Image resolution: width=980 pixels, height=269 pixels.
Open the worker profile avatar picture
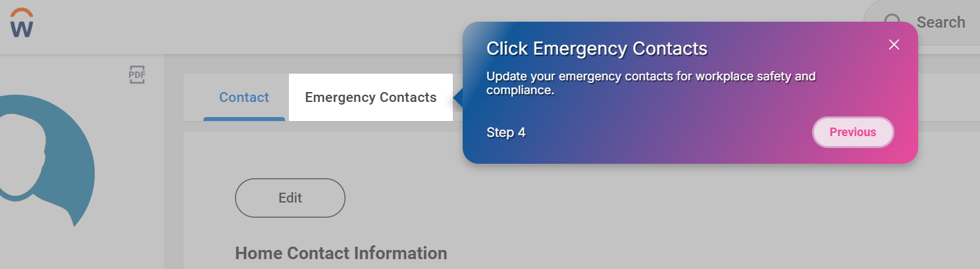tap(39, 164)
